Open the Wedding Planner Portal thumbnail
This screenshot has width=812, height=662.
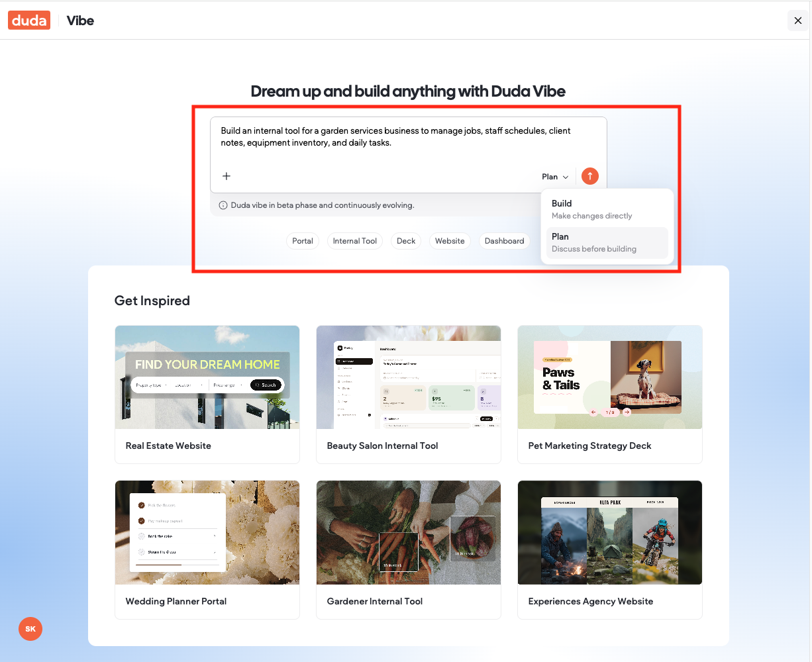(x=207, y=533)
